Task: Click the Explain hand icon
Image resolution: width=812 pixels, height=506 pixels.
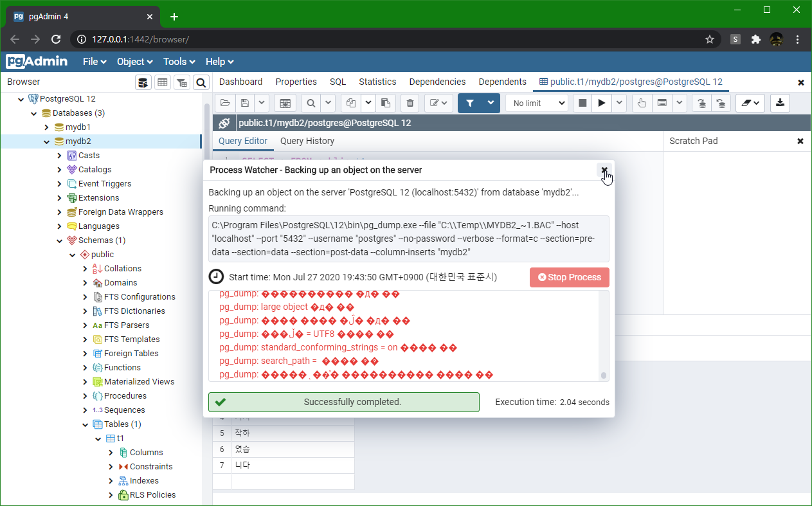Action: pyautogui.click(x=642, y=103)
